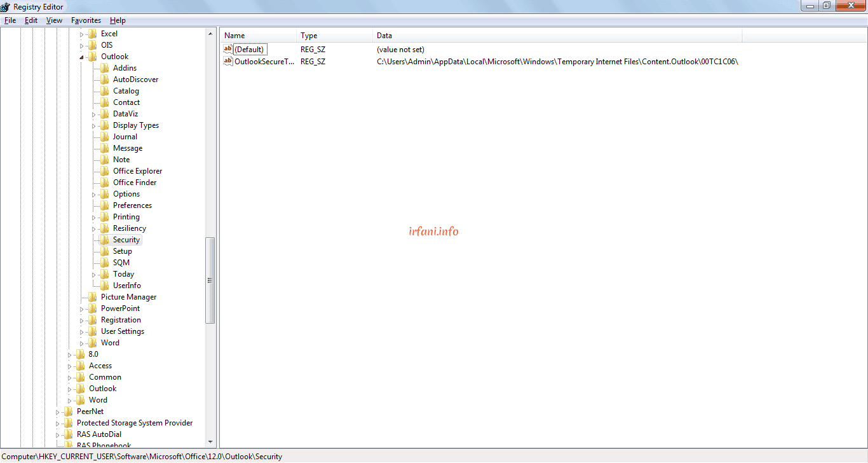Screen dimensions: 868x463
Task: Expand the DataViz key
Action: click(94, 114)
